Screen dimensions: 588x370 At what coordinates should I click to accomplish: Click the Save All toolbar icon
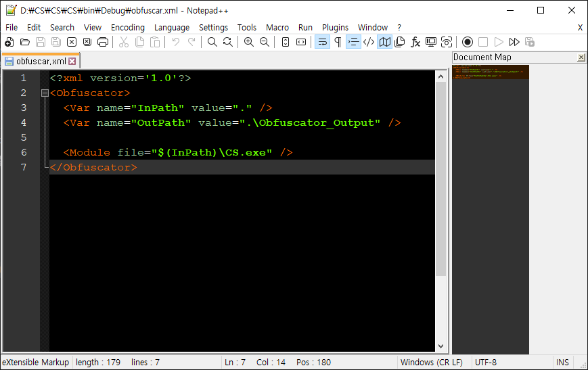point(56,42)
